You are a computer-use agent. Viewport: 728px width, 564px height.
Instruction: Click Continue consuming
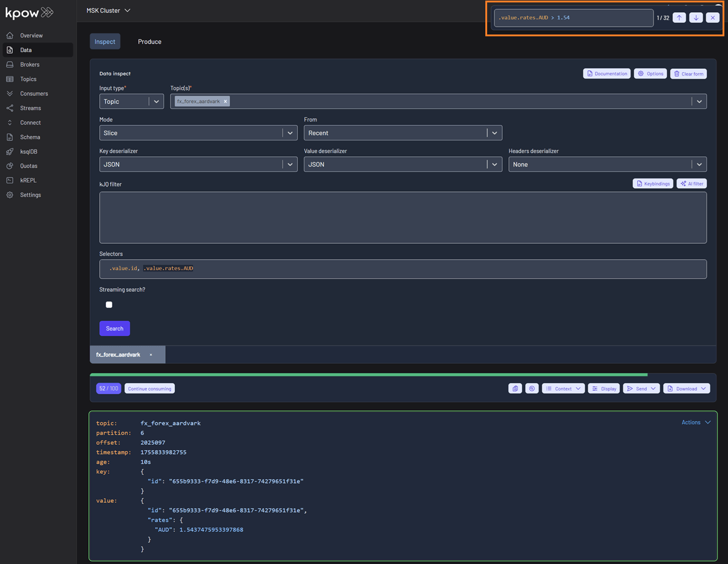click(x=149, y=389)
